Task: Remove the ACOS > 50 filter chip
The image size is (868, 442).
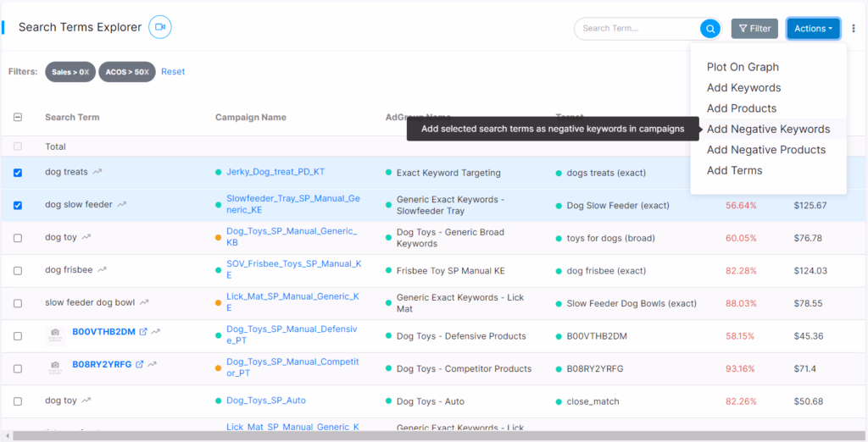Action: click(x=145, y=72)
